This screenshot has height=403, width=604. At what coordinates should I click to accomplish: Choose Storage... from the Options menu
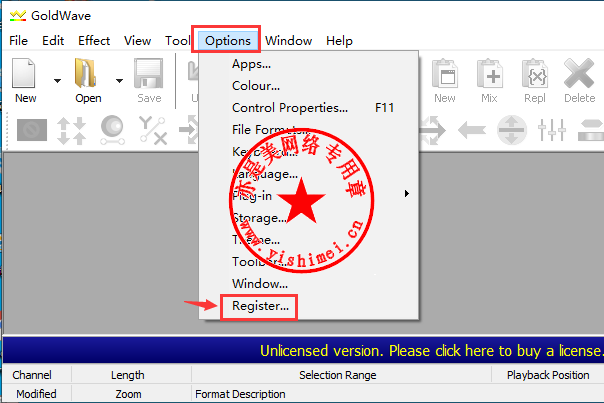point(309,218)
